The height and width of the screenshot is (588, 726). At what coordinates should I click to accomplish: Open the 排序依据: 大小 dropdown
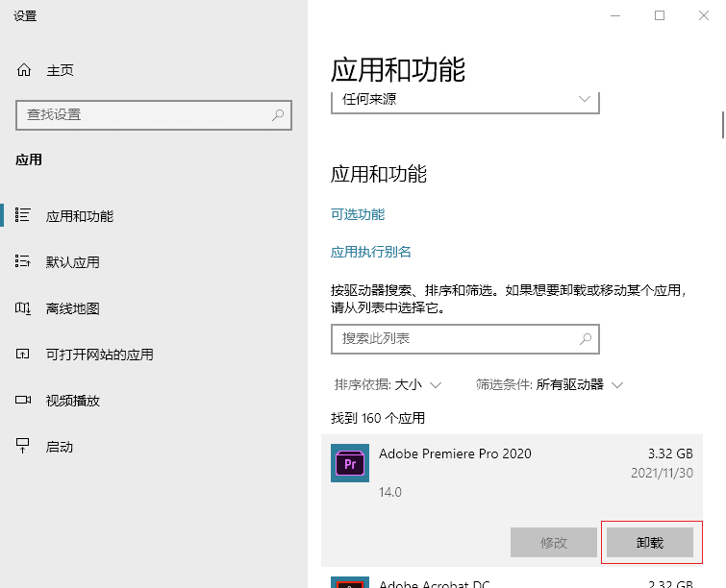[388, 385]
